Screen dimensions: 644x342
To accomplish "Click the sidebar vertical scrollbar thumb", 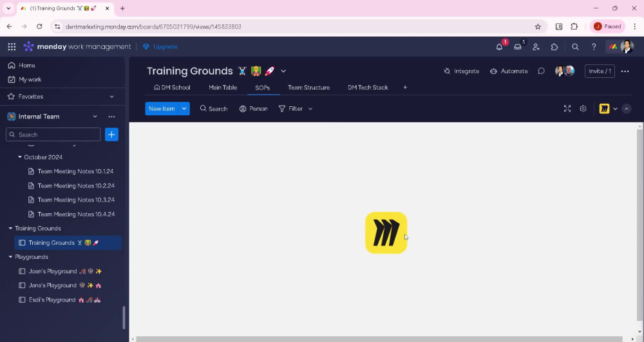I will pos(124,318).
